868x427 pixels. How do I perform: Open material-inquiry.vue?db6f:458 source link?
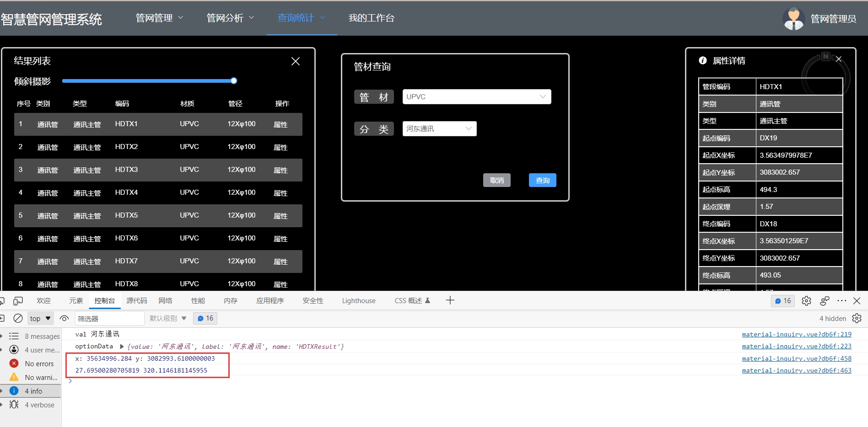[x=796, y=358]
